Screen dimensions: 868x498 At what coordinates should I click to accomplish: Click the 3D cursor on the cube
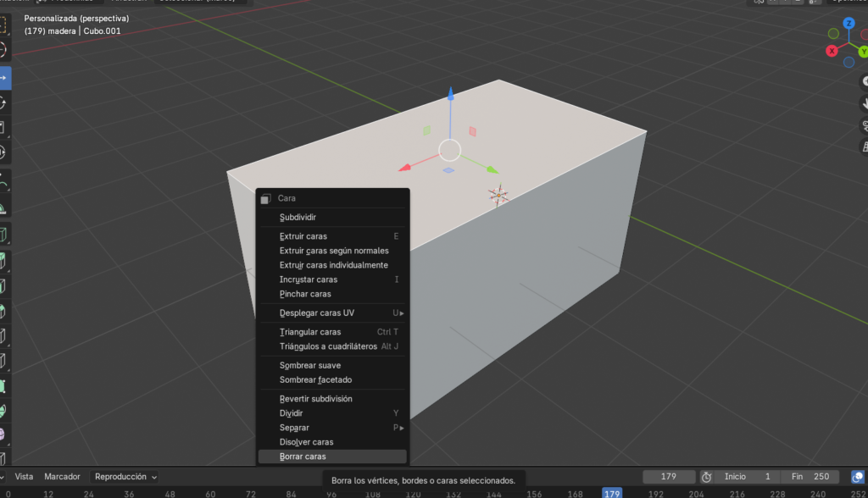498,196
